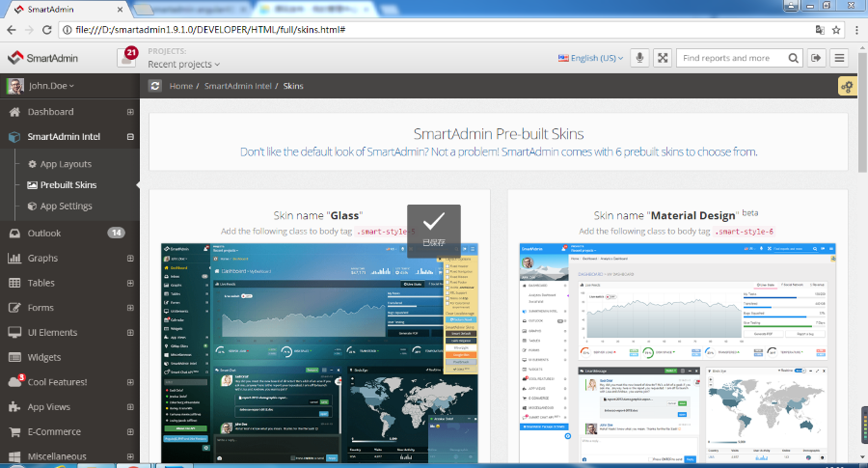Image resolution: width=868 pixels, height=468 pixels.
Task: Click the SmartAdmin Intel cube icon
Action: coord(14,137)
